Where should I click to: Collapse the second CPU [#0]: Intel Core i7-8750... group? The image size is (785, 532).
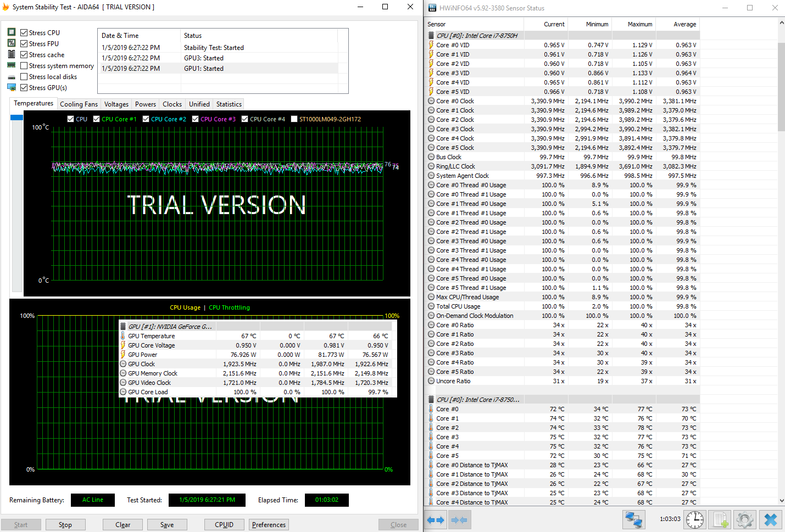431,400
